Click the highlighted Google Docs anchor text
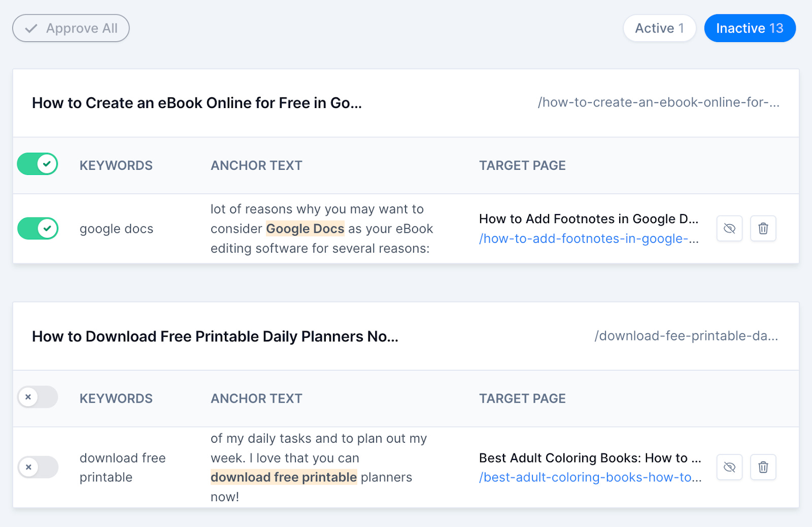 click(x=305, y=229)
